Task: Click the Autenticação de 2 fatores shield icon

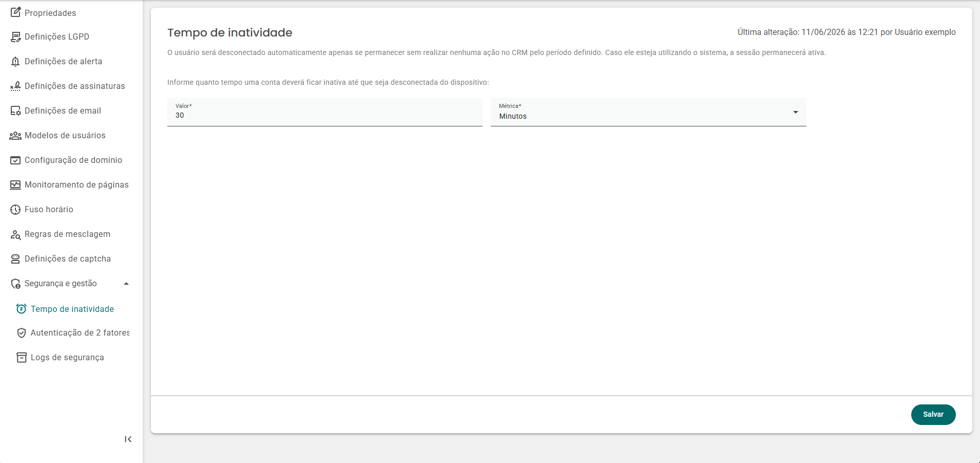Action: 21,333
